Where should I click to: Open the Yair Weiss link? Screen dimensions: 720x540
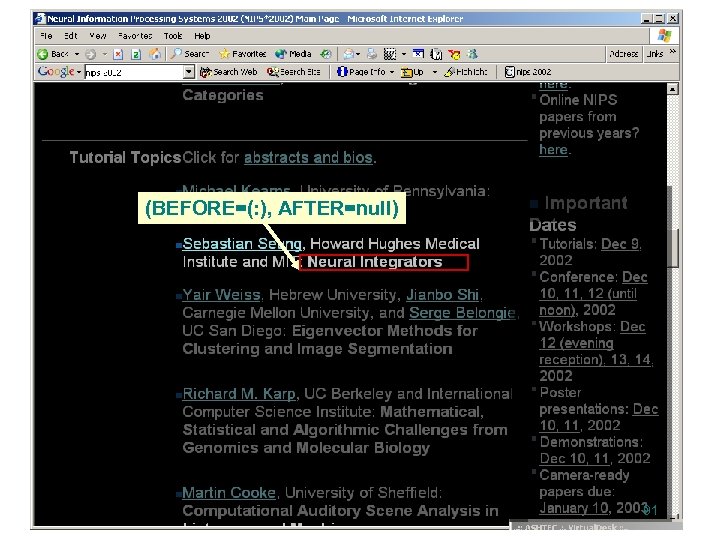(x=221, y=295)
